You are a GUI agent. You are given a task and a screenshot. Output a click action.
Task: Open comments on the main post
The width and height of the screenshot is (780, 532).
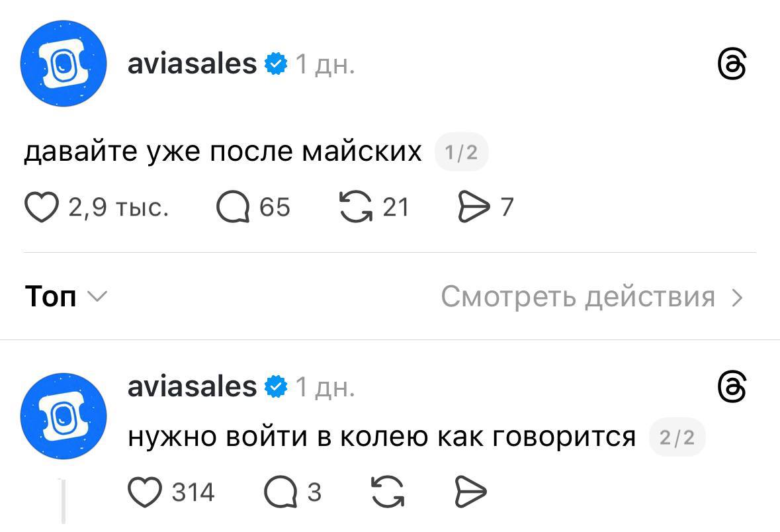232,207
